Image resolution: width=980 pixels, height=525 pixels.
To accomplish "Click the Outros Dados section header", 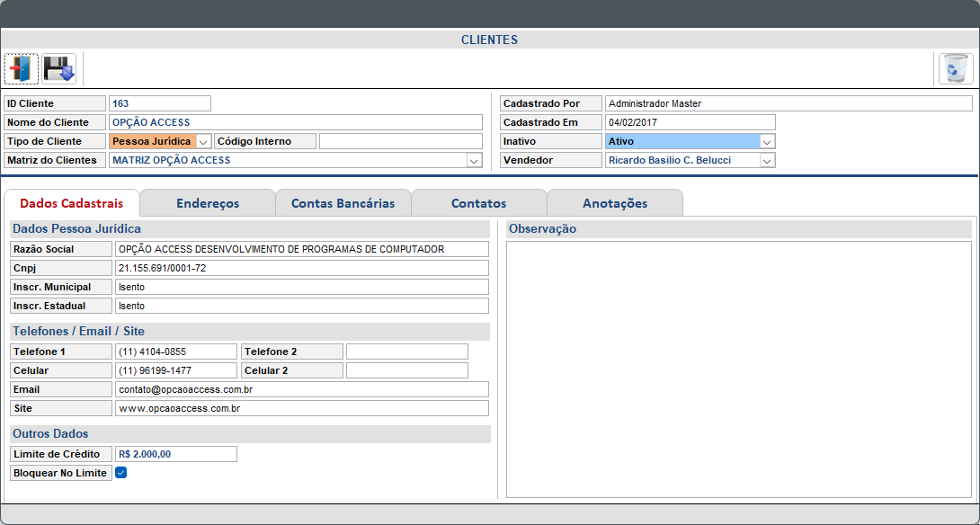I will pyautogui.click(x=250, y=433).
